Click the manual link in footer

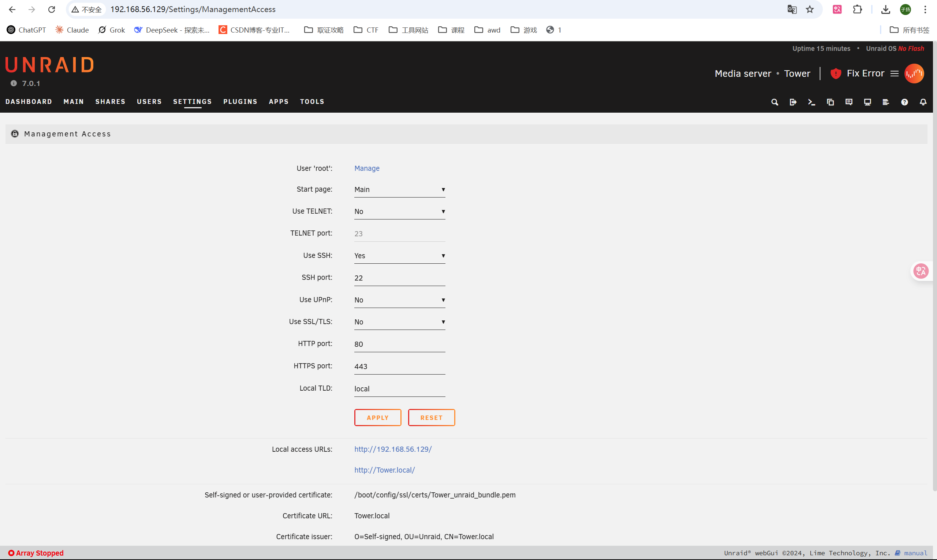click(915, 553)
